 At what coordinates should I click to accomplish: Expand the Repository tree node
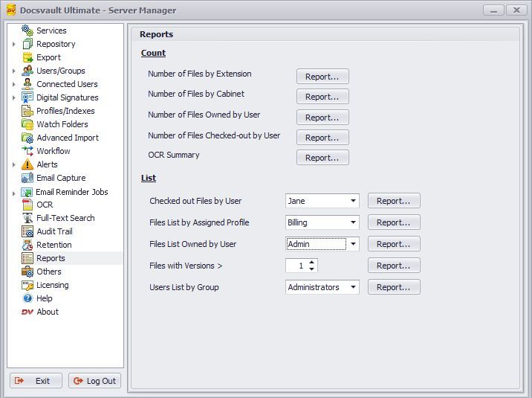pos(14,44)
